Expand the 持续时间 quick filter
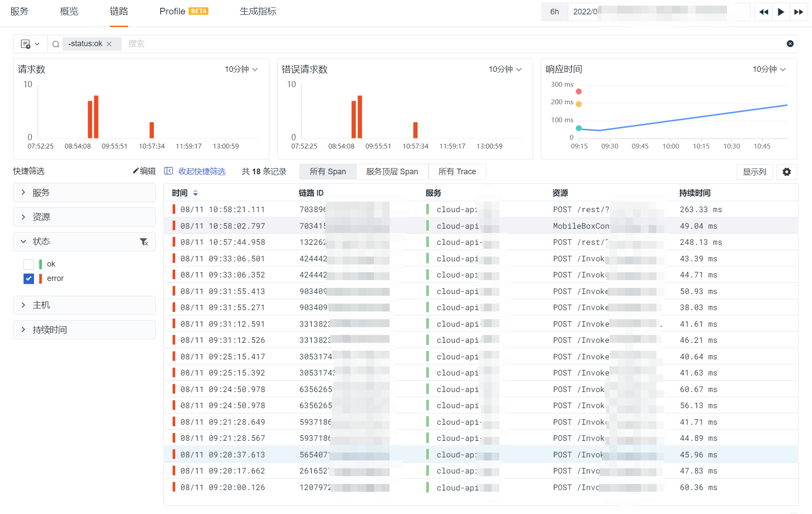The width and height of the screenshot is (812, 514). pos(84,330)
